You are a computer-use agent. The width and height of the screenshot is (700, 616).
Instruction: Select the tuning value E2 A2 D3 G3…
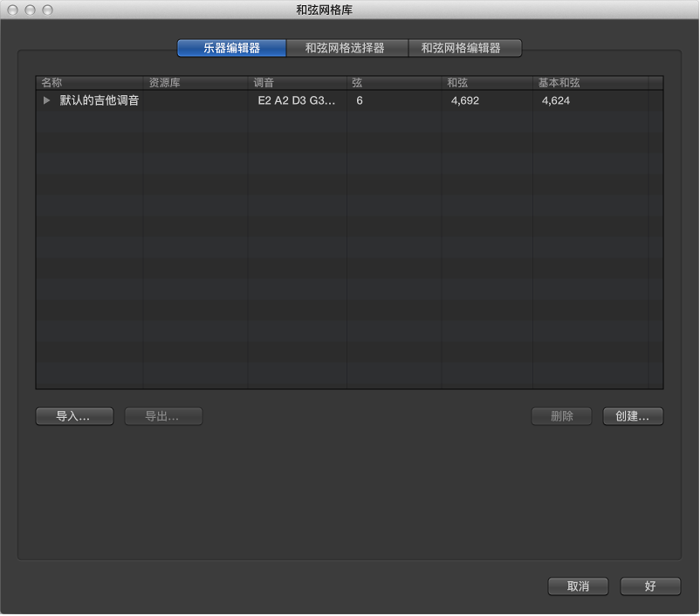[x=297, y=100]
